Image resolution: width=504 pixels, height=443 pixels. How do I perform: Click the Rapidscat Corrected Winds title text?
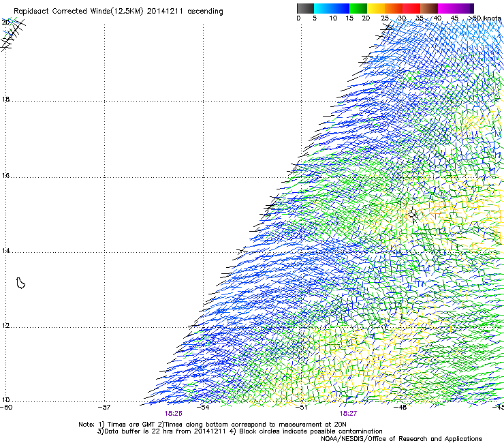[x=119, y=12]
